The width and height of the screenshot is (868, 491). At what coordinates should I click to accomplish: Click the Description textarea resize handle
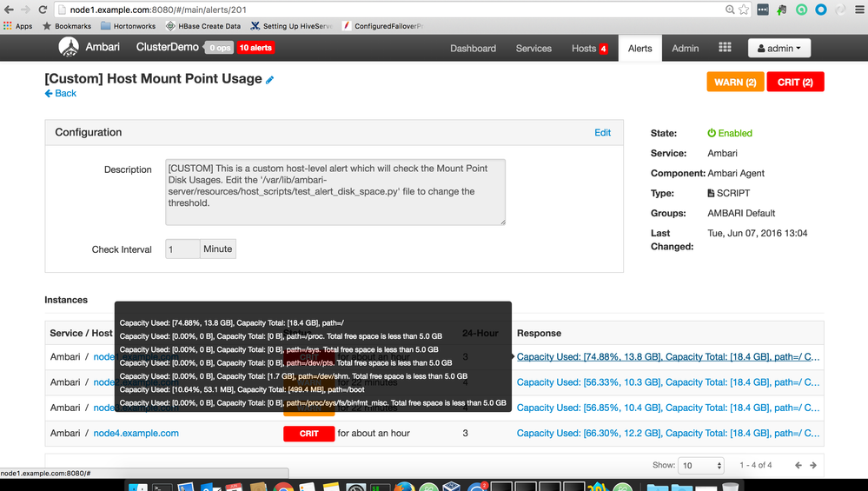503,222
